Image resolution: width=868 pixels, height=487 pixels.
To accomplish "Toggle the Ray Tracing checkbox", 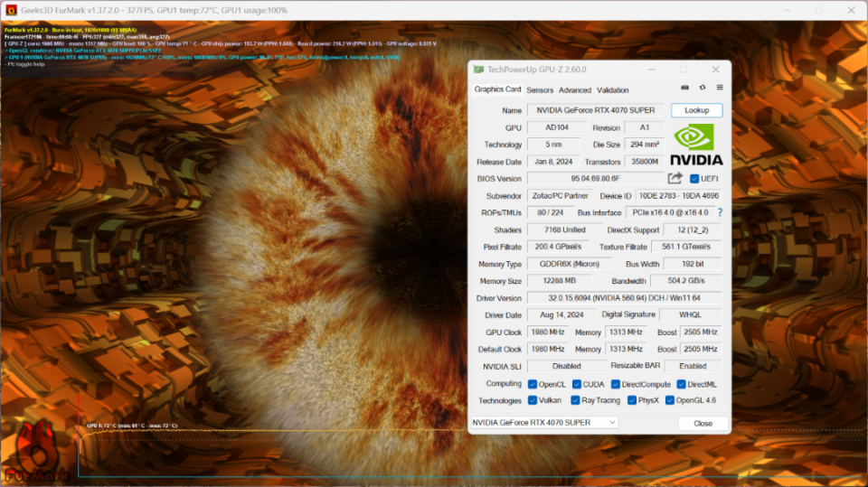I will [x=575, y=400].
